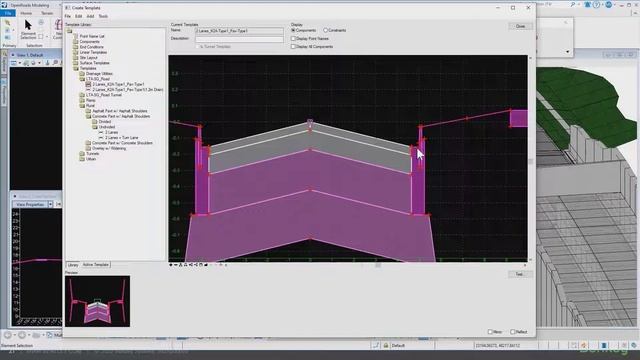
Task: Expand the Surface Templates folder
Action: coord(94,63)
